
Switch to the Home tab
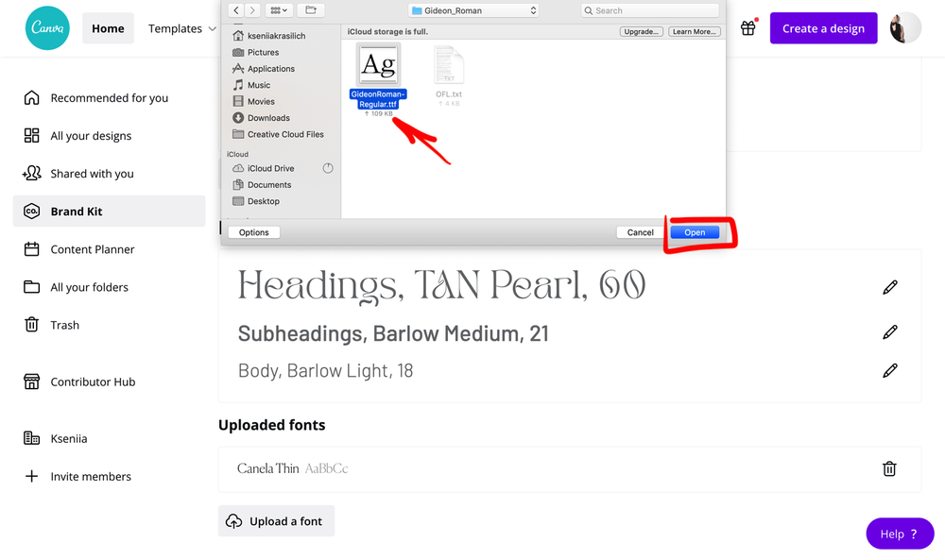[x=108, y=27]
